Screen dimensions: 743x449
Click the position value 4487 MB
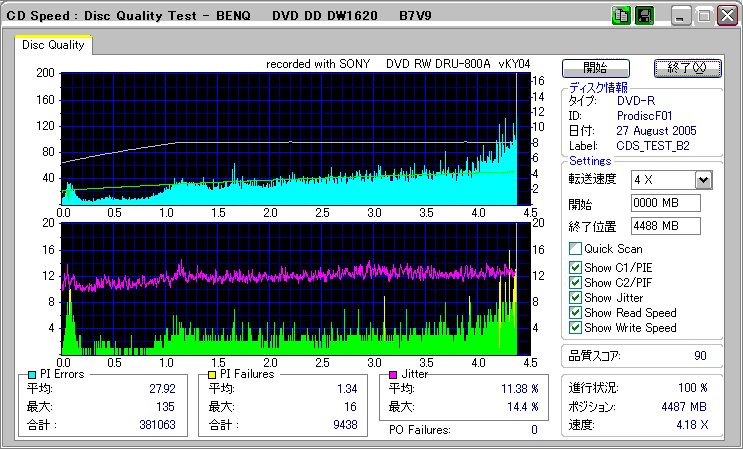(684, 406)
